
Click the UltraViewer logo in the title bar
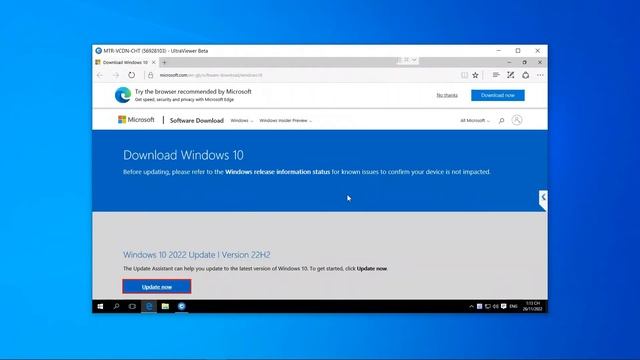(x=98, y=51)
